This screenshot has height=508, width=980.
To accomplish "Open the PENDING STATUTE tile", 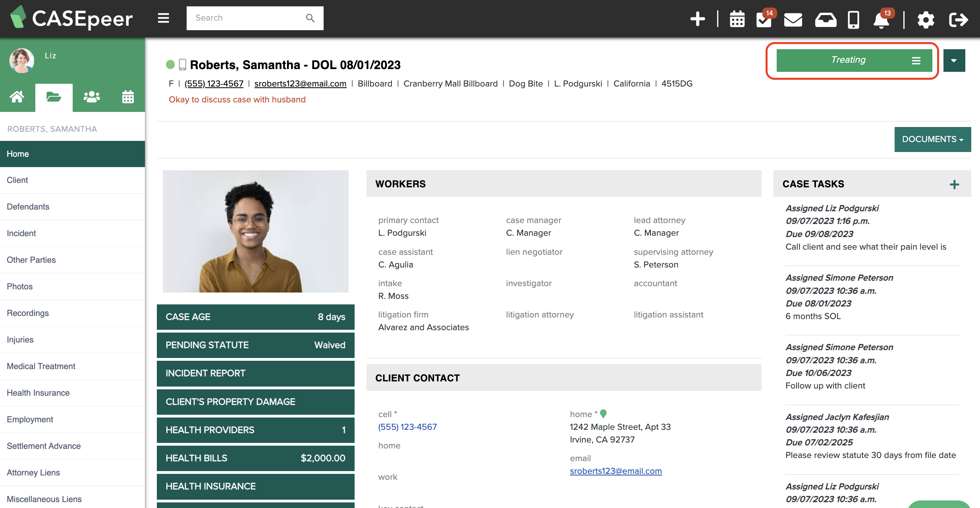I will point(255,345).
